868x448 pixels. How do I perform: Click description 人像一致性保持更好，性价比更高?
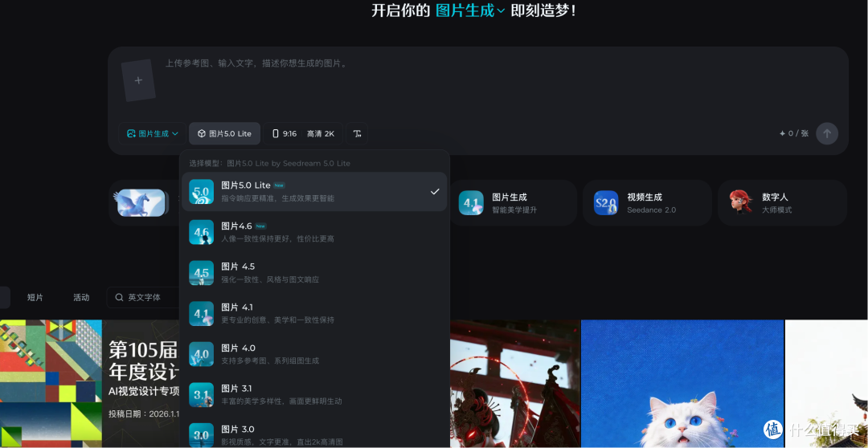[x=278, y=239]
